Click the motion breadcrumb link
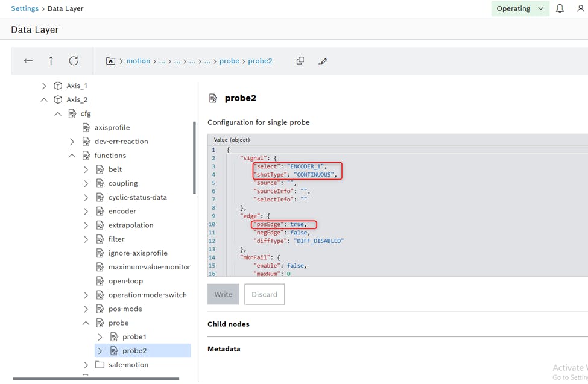The image size is (588, 384). (138, 61)
